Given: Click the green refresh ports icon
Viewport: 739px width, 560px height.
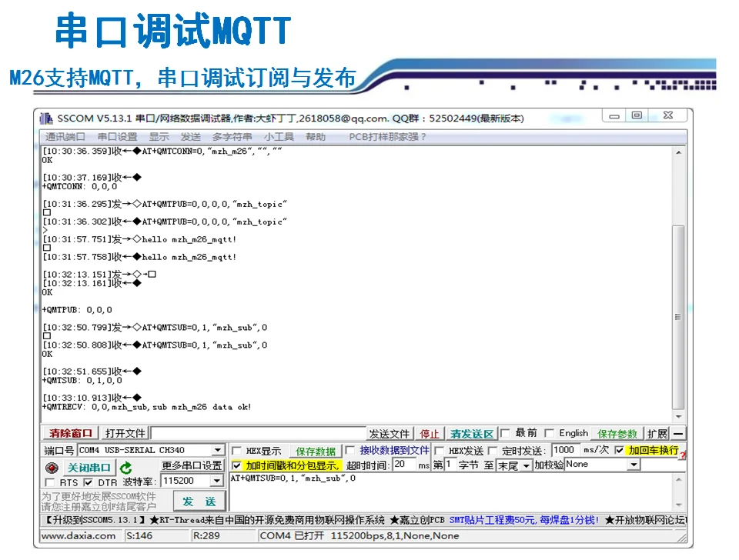Looking at the screenshot, I should click(x=125, y=468).
